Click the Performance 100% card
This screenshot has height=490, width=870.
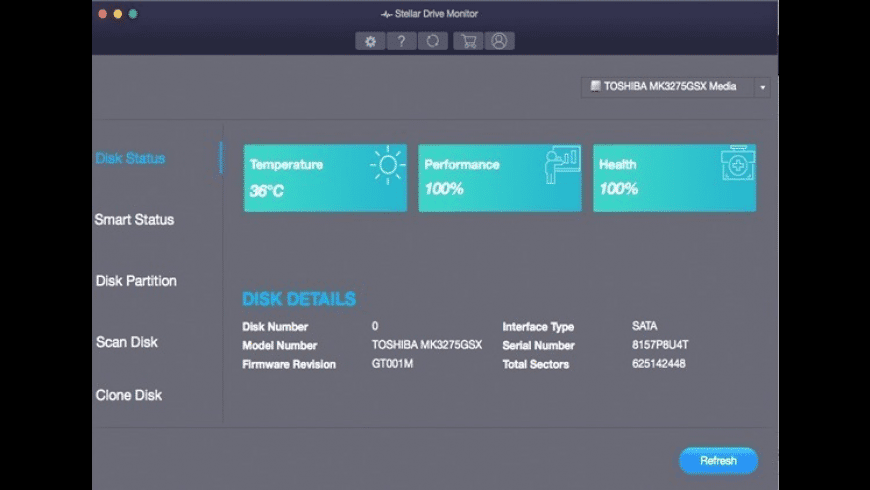500,178
